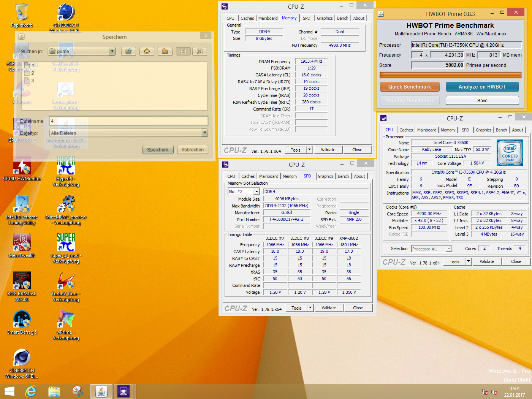Select list view in Speichern dialog

(x=183, y=51)
